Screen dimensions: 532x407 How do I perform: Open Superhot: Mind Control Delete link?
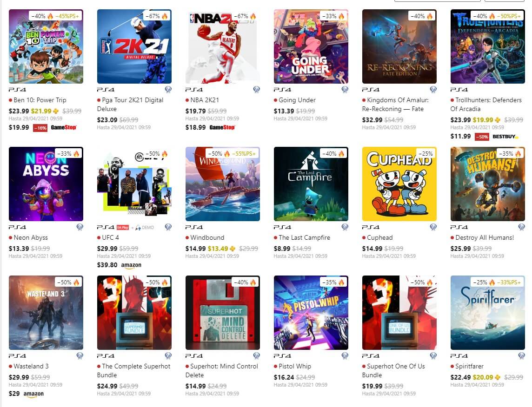pos(222,370)
